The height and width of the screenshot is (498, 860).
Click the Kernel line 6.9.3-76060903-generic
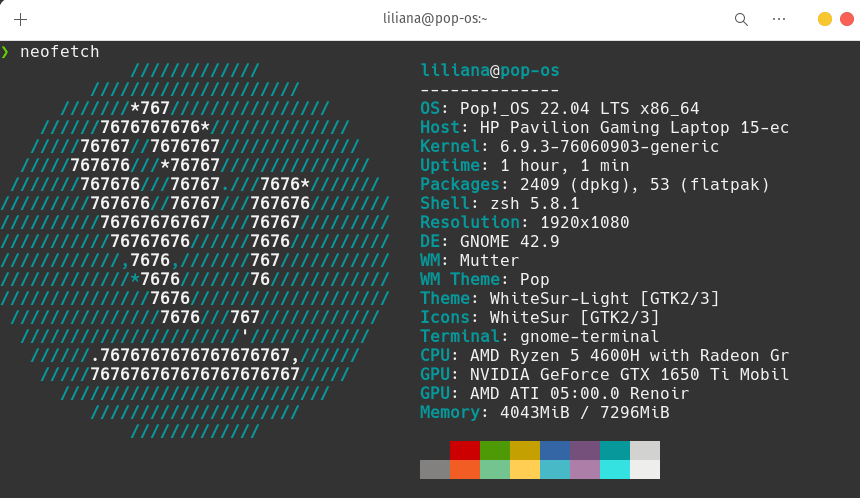tap(569, 146)
